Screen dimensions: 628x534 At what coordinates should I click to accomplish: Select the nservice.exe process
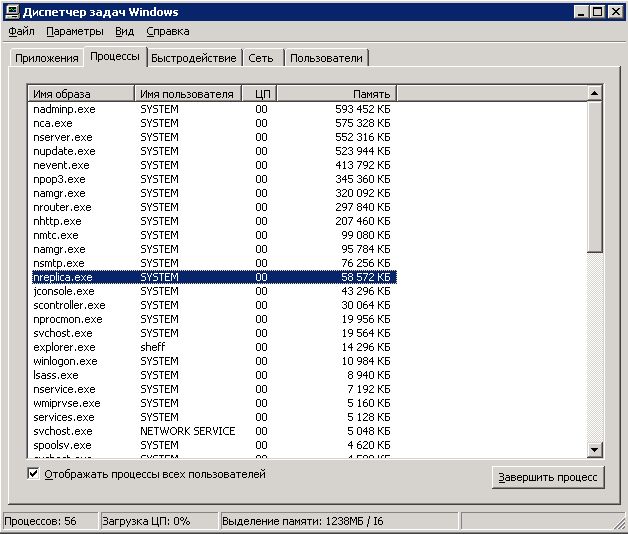[x=212, y=389]
